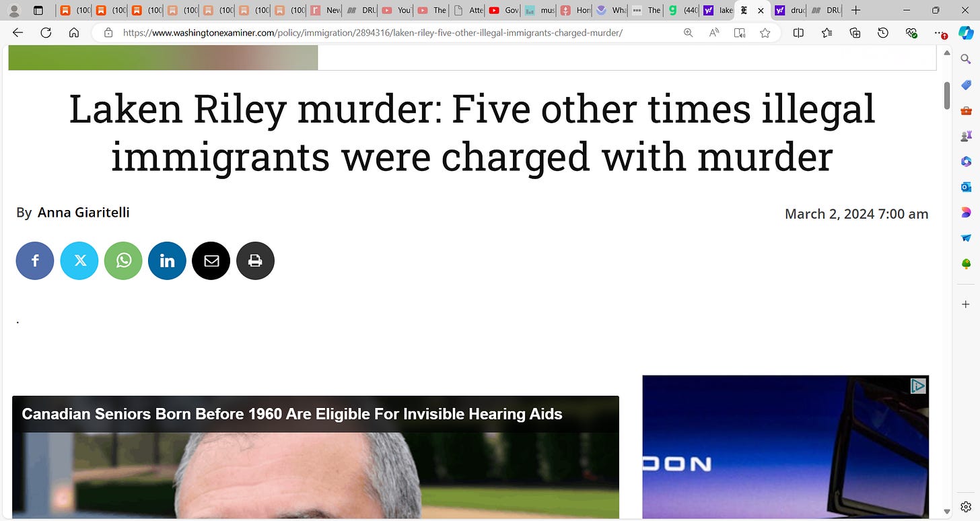Click the page vertical scrollbar thumb
Screen dimensions: 980x521
coord(947,95)
